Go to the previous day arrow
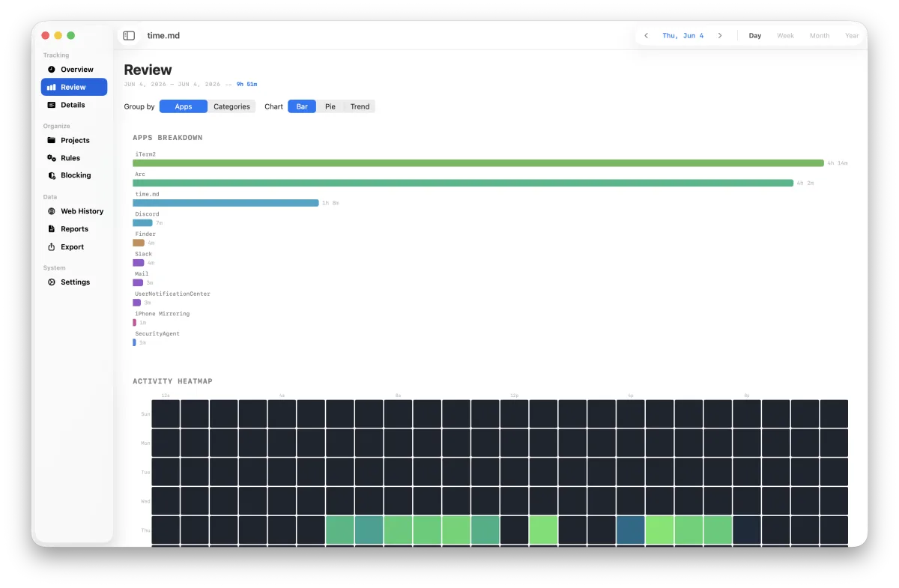 [647, 35]
